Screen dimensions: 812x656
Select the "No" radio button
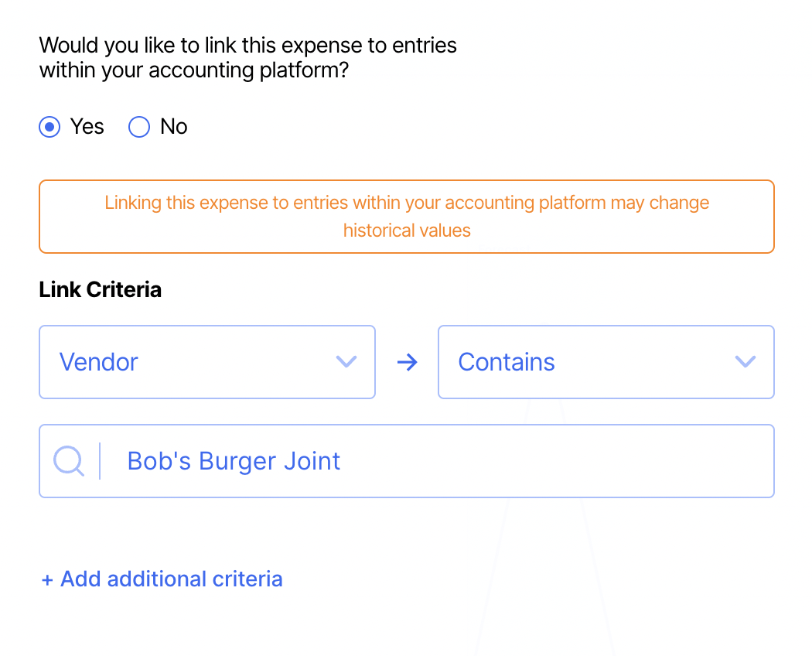(138, 127)
